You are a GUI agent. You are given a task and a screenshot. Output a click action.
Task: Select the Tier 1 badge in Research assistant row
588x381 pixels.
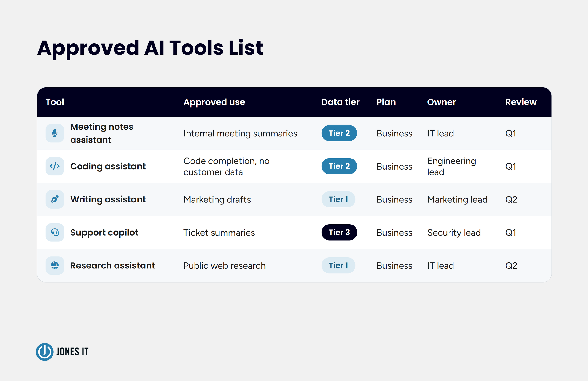[x=338, y=265]
